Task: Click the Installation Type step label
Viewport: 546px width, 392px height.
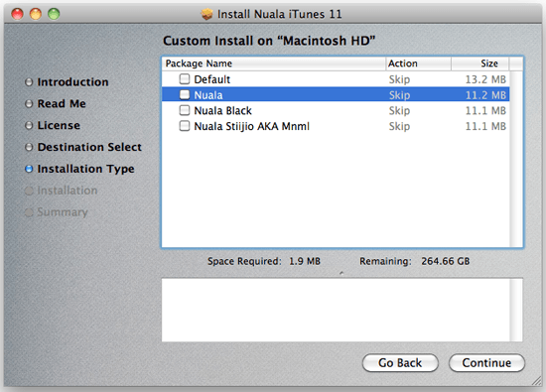Action: (x=85, y=169)
